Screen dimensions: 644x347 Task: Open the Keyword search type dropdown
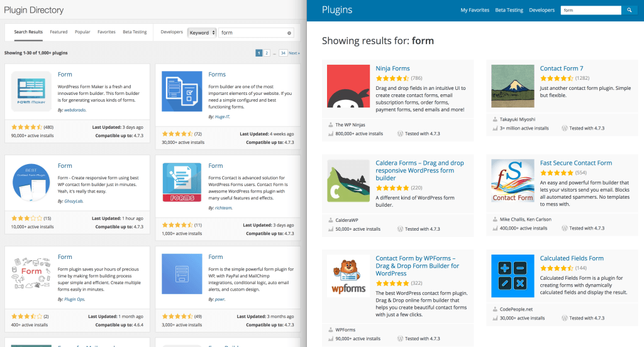click(x=202, y=33)
